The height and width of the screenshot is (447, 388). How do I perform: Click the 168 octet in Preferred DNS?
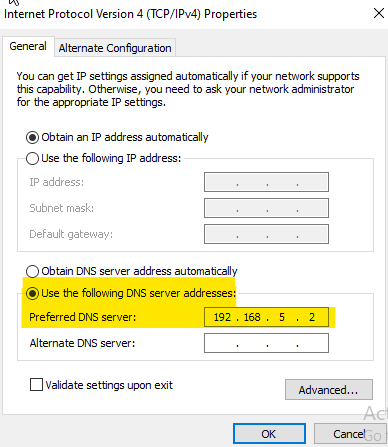[252, 317]
